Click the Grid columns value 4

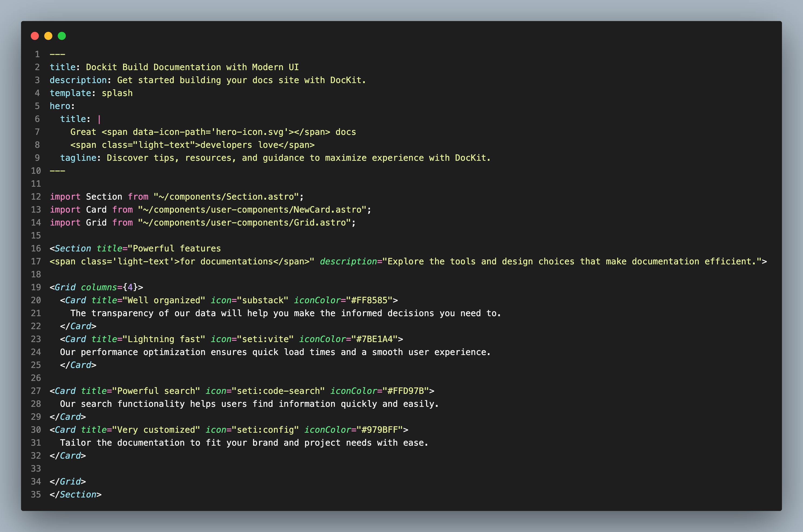[x=130, y=287]
